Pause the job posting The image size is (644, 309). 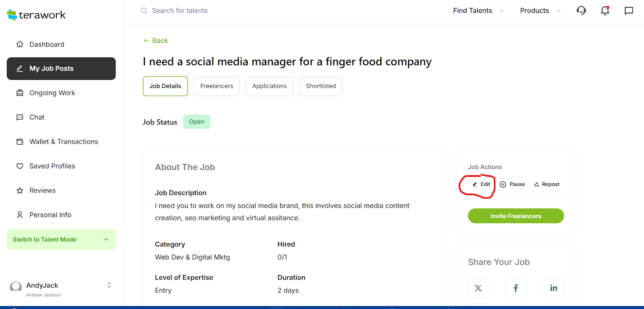[512, 184]
